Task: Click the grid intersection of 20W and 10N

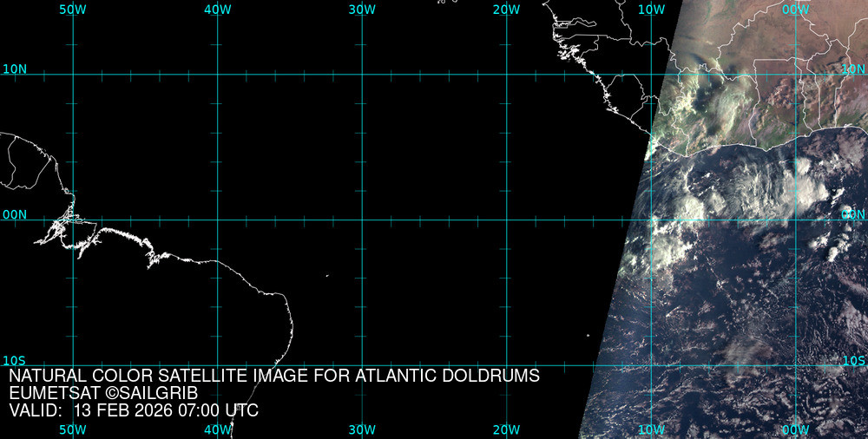Action: click(x=506, y=75)
